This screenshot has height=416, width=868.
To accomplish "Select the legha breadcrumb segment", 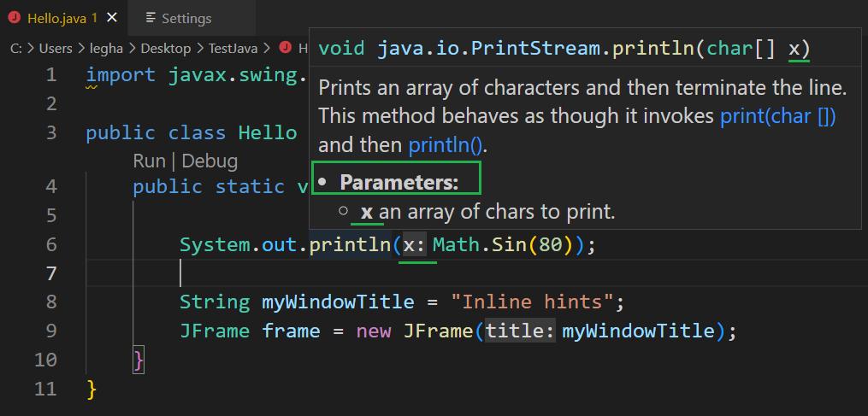I will point(107,49).
